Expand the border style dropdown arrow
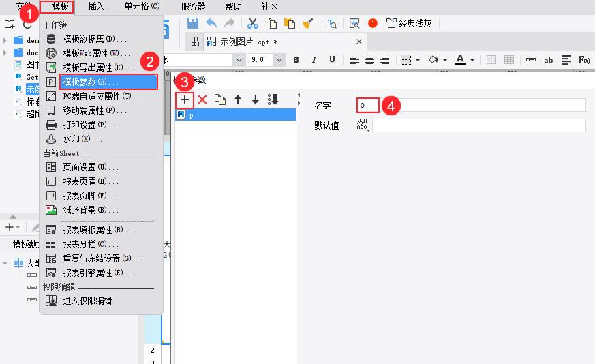595x364 pixels. click(x=417, y=60)
